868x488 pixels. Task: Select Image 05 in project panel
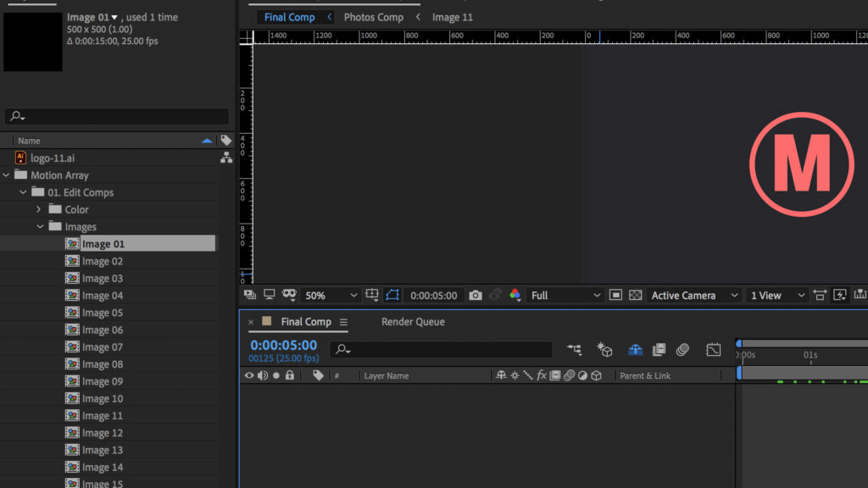[102, 313]
